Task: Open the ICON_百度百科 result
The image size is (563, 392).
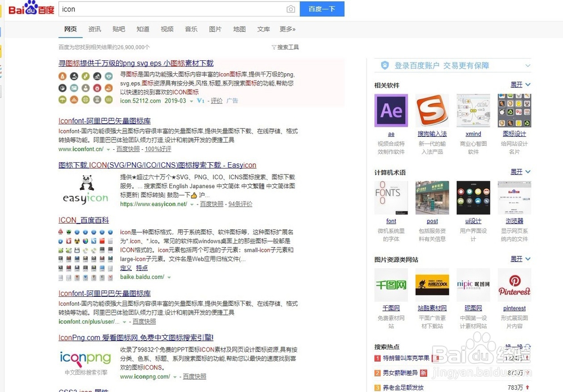Action: [84, 220]
